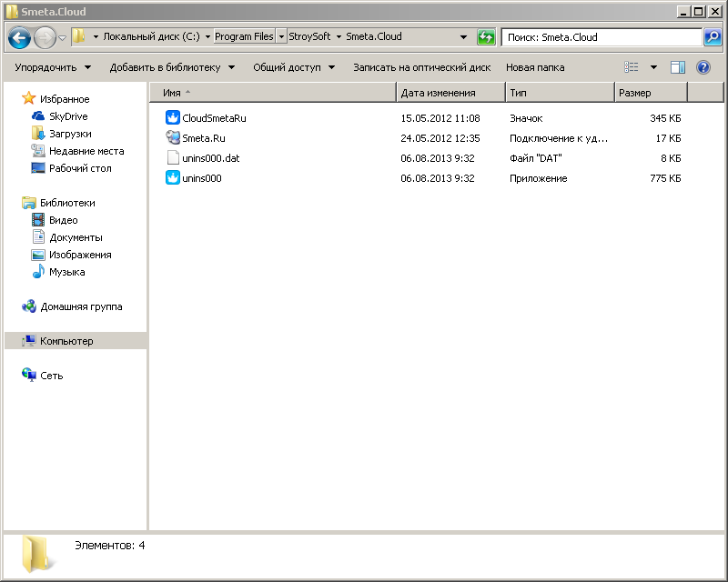Viewport: 728px width, 582px height.
Task: Click the Домашняя группа icon
Action: click(29, 306)
